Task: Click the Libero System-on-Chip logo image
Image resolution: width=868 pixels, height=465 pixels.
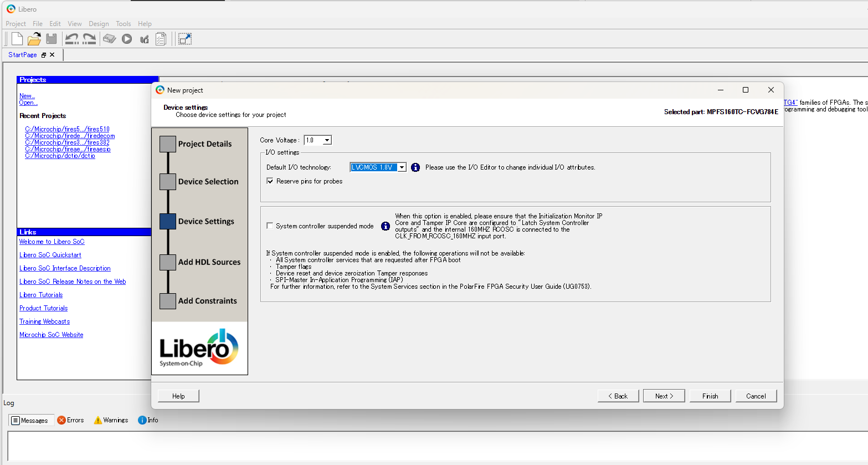Action: pyautogui.click(x=199, y=348)
